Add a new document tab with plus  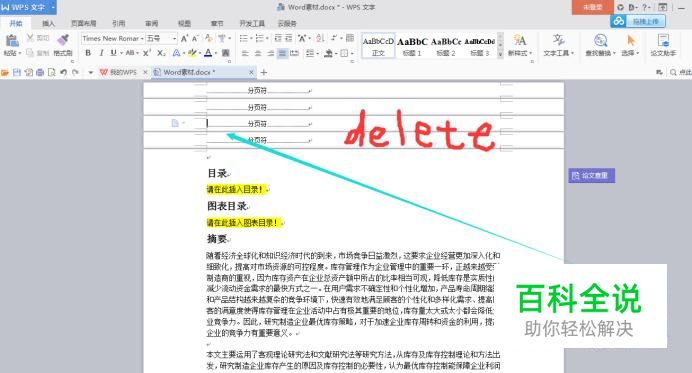pyautogui.click(x=263, y=72)
